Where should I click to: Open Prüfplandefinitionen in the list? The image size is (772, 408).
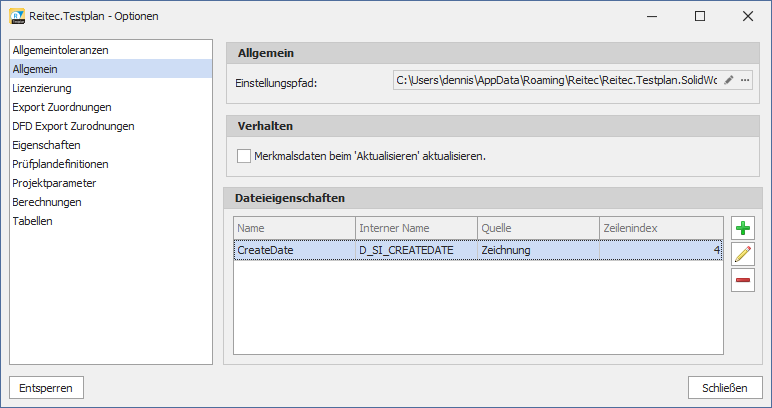point(60,164)
